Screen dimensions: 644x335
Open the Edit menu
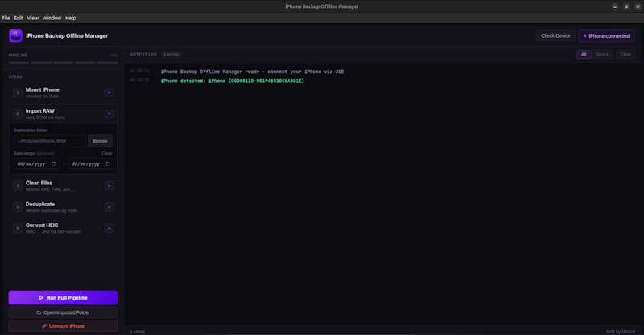19,18
